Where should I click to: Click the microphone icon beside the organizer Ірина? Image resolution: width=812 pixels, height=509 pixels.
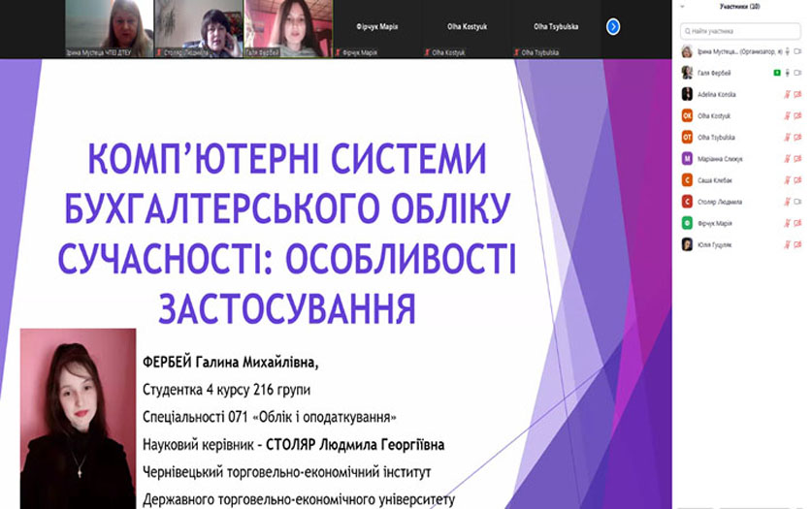tap(787, 51)
